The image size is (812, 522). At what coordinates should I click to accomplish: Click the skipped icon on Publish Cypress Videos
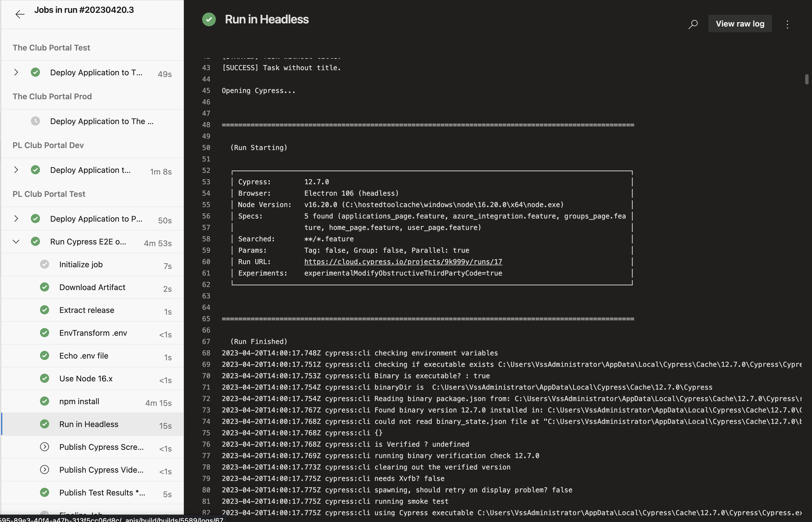[x=45, y=470]
